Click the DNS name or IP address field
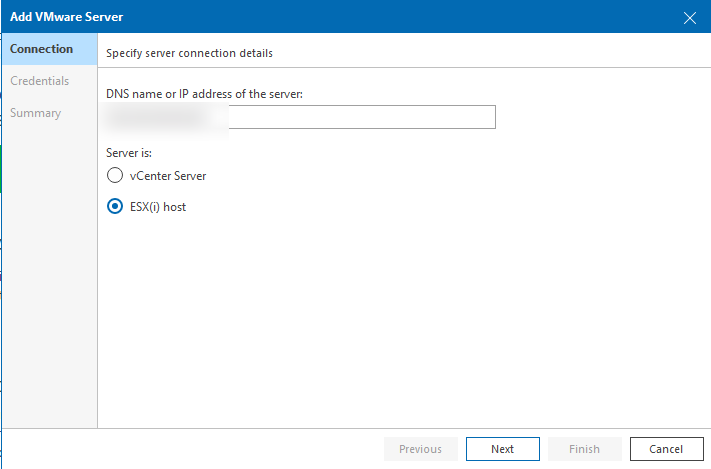This screenshot has width=711, height=469. pyautogui.click(x=301, y=117)
